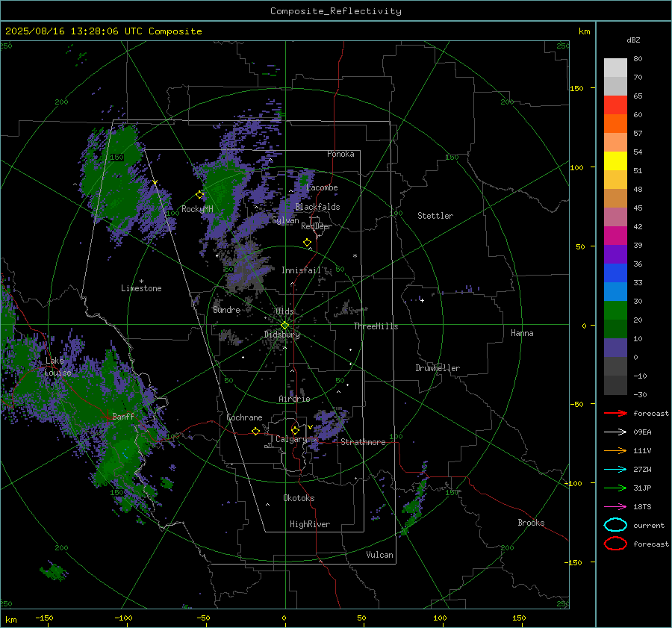Viewport: 672px width, 628px height.
Task: Click the Olds label near radar center
Action: click(x=284, y=311)
